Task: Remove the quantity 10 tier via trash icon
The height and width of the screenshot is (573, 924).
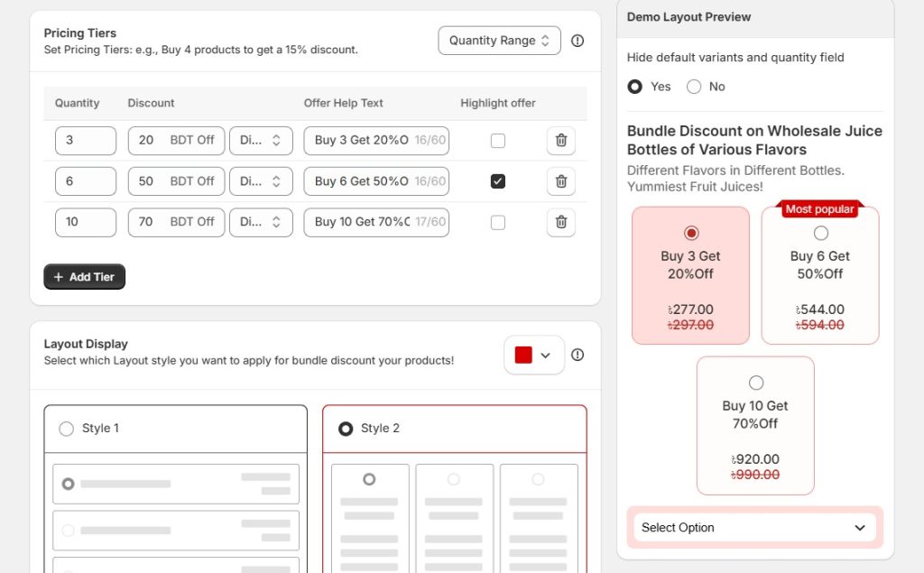Action: (560, 222)
